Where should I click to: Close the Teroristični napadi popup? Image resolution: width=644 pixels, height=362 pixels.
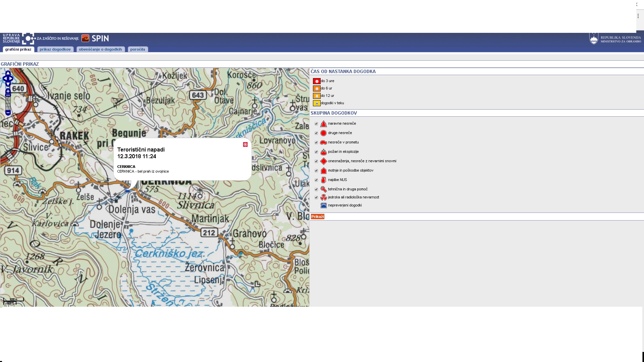tap(245, 144)
